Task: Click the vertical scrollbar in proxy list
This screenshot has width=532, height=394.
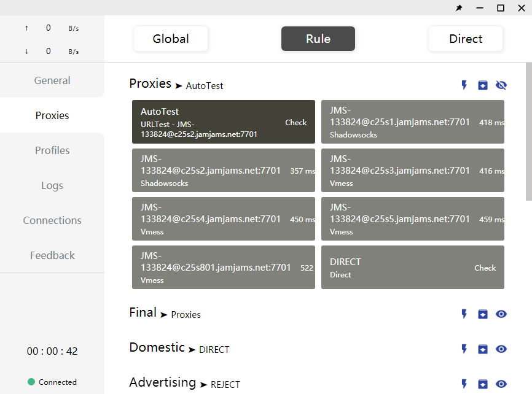Action: (x=528, y=131)
